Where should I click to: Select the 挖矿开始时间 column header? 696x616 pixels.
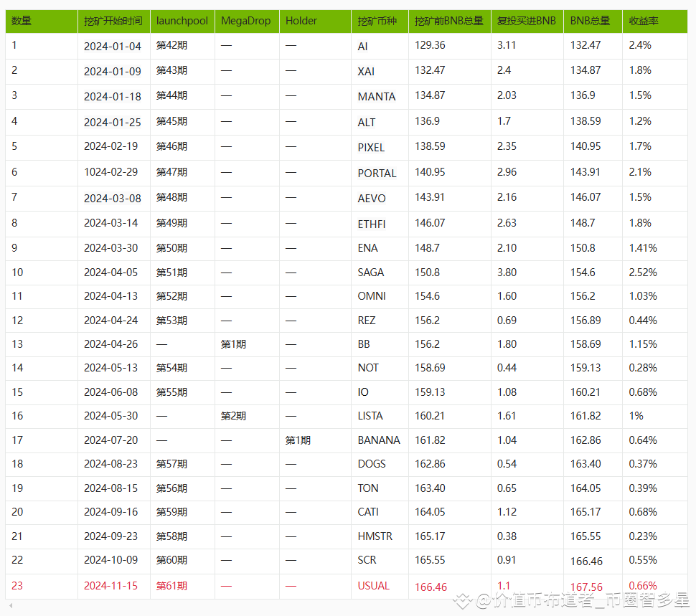[113, 21]
